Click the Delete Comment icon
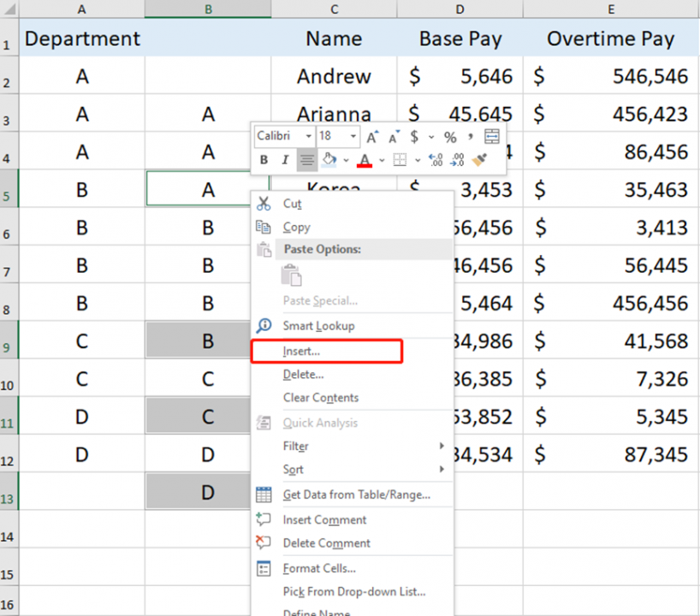The height and width of the screenshot is (616, 700). pos(264,542)
